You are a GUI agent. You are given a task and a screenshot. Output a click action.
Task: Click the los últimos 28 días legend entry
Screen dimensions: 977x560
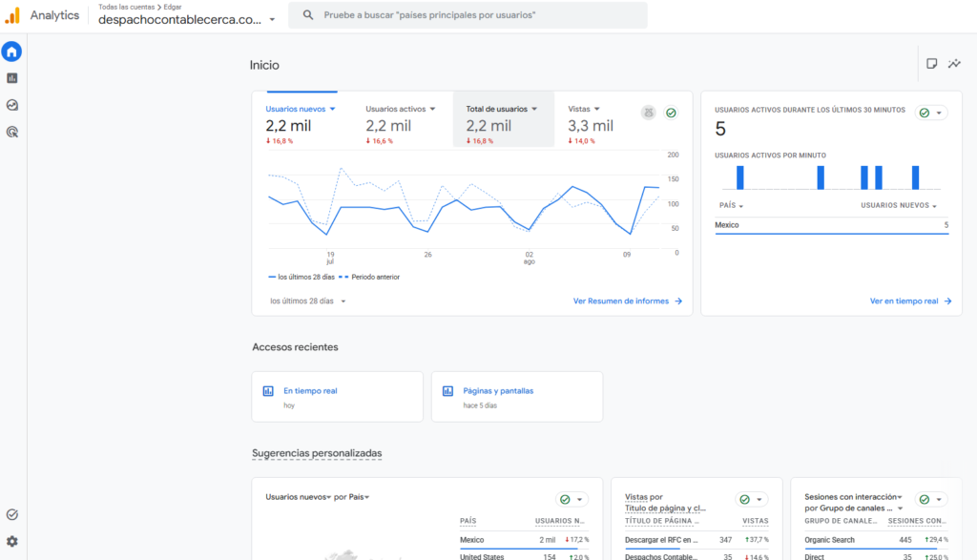point(301,278)
